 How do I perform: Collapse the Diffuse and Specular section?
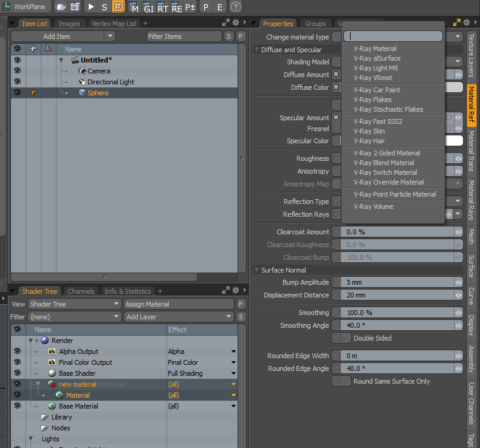coord(256,50)
